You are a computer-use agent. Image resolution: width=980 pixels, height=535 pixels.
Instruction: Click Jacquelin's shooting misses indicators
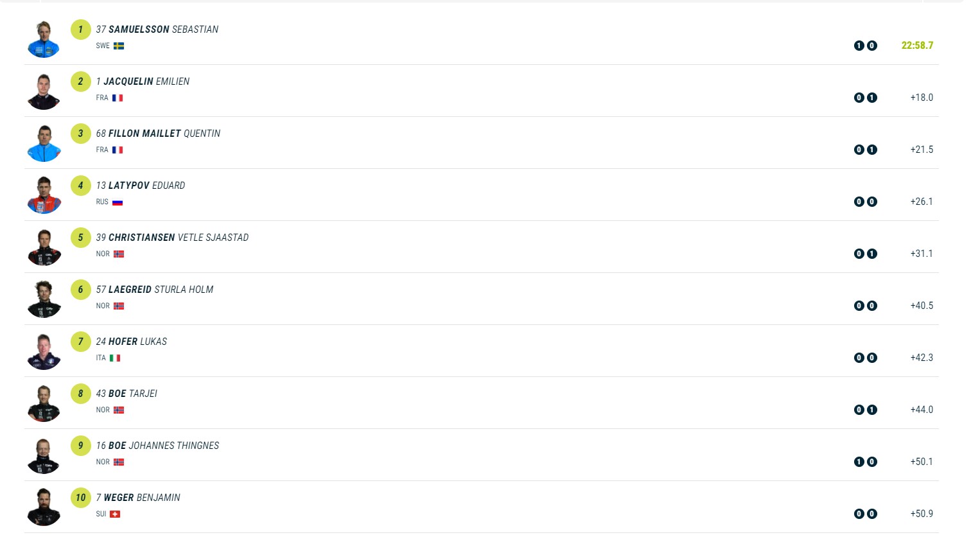pyautogui.click(x=865, y=98)
